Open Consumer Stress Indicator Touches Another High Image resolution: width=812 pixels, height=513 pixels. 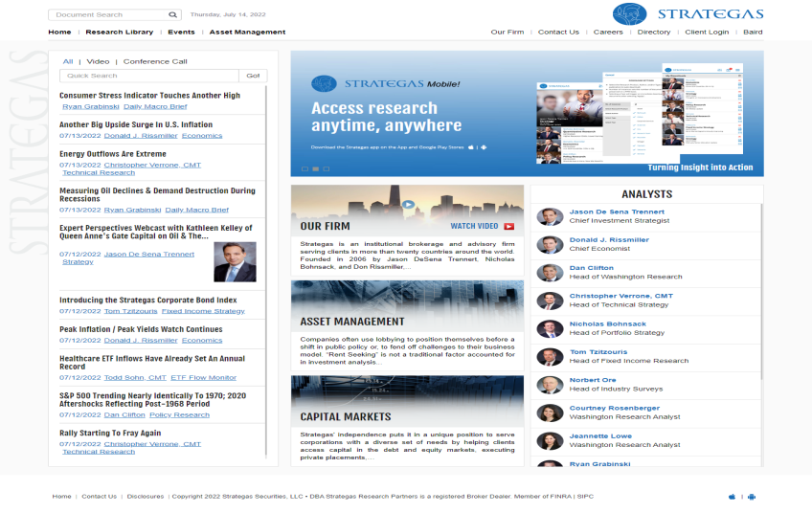[x=149, y=96]
